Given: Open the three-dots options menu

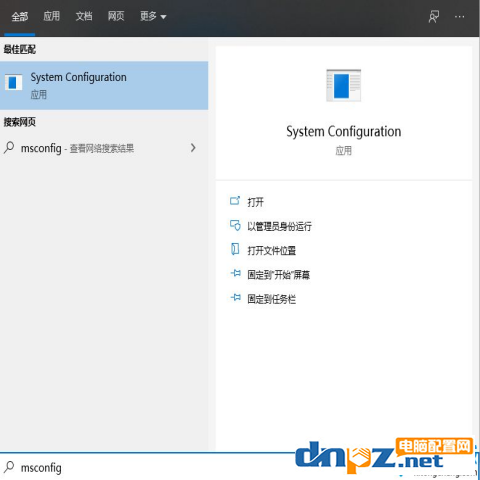Looking at the screenshot, I should [x=459, y=16].
